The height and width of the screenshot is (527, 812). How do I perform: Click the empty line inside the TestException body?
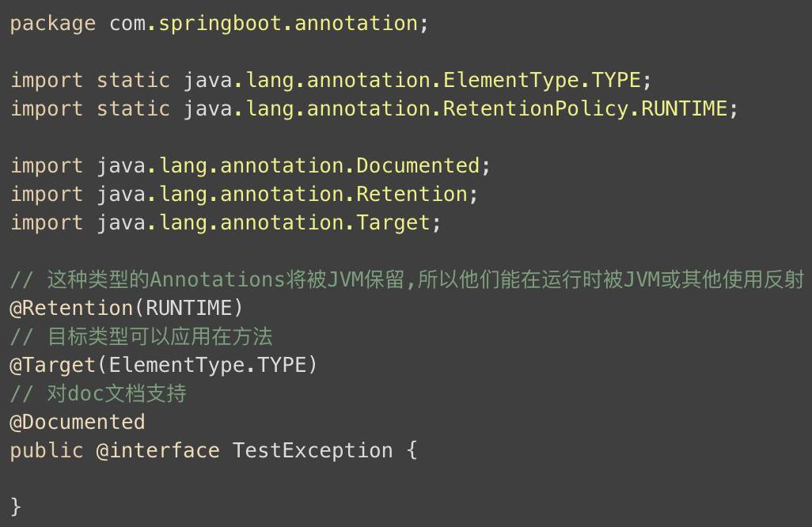coord(158,479)
